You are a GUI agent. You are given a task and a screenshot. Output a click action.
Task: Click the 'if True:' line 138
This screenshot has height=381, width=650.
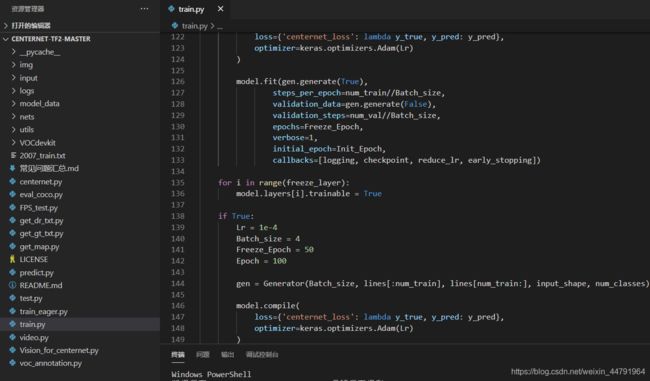pos(236,216)
